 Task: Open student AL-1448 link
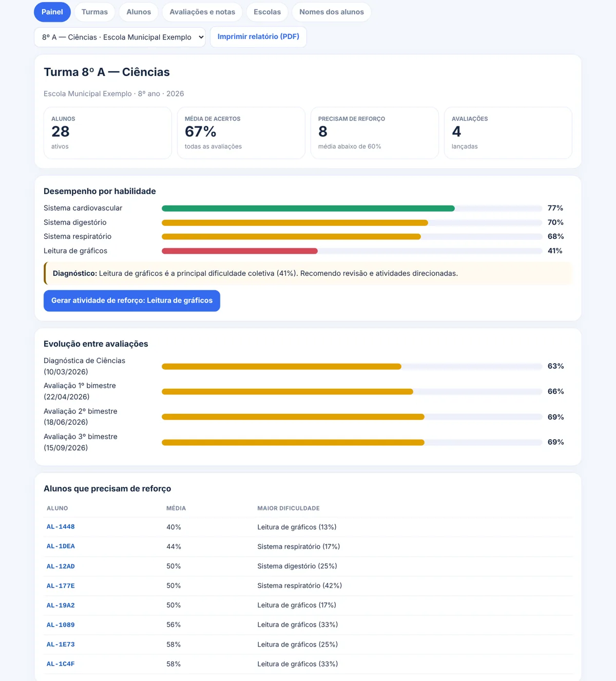click(x=61, y=527)
